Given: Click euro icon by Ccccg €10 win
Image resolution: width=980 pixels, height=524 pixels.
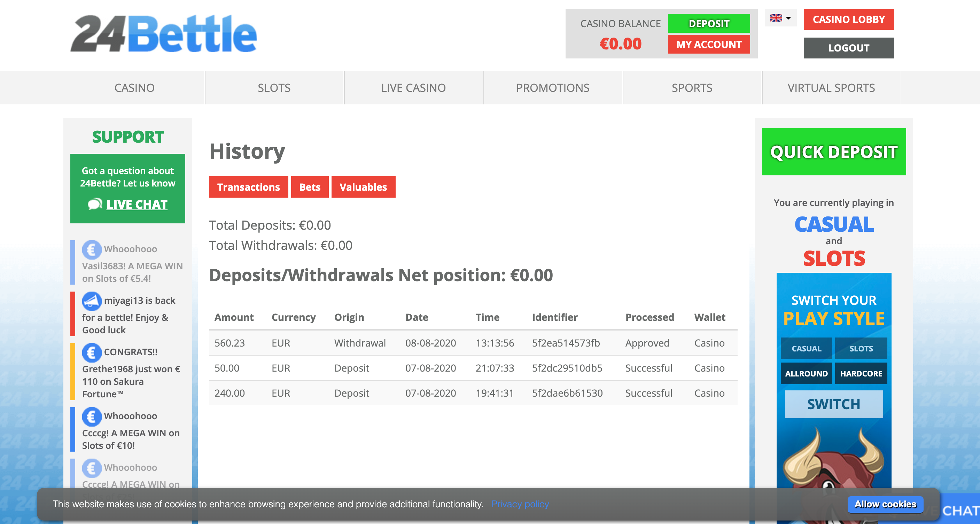Looking at the screenshot, I should [92, 416].
